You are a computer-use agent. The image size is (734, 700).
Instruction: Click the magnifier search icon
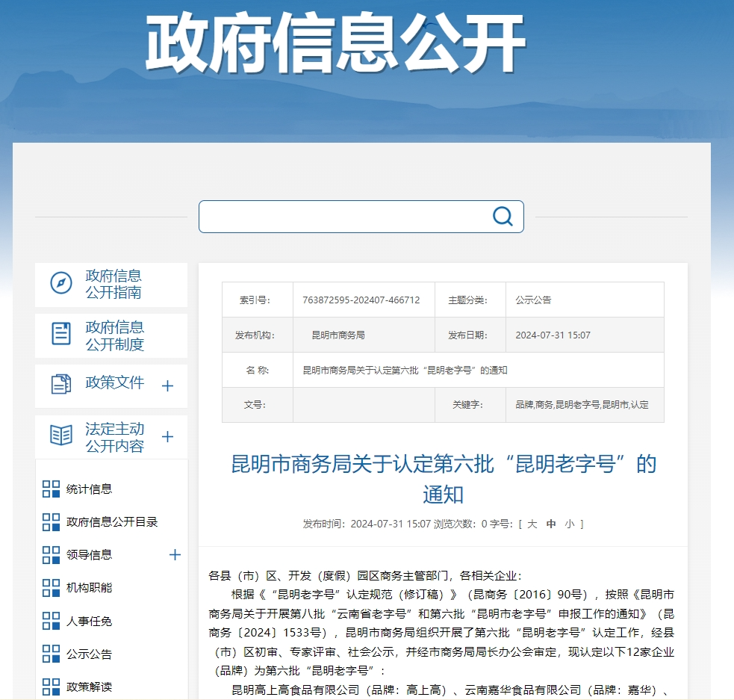[x=503, y=217]
